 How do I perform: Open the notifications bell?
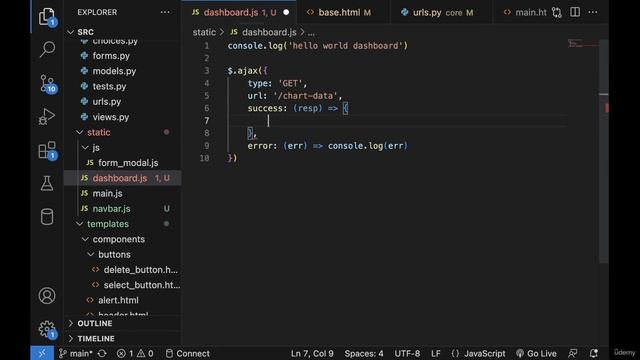(x=593, y=353)
